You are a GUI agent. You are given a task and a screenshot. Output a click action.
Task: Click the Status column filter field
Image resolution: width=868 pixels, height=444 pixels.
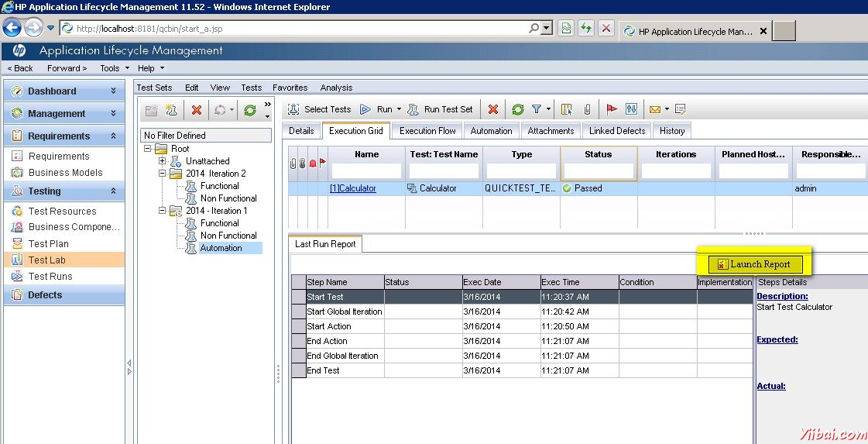coord(598,170)
